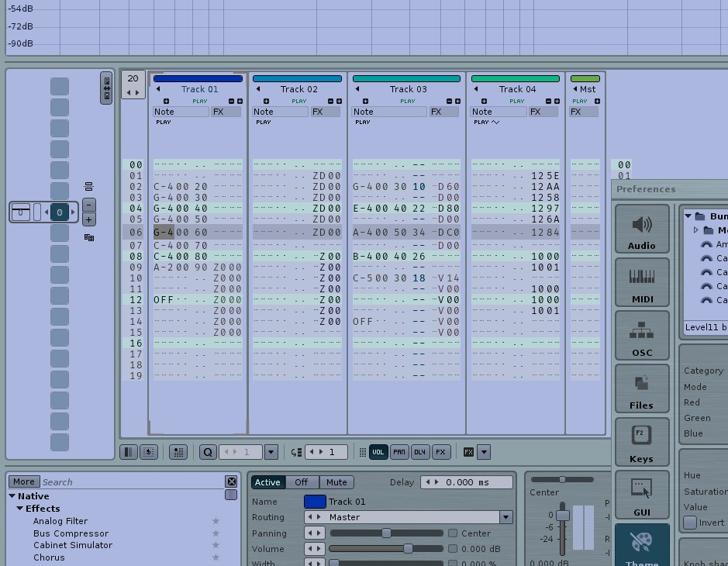728x566 pixels.
Task: Open the GUI preferences tab
Action: coord(642,495)
